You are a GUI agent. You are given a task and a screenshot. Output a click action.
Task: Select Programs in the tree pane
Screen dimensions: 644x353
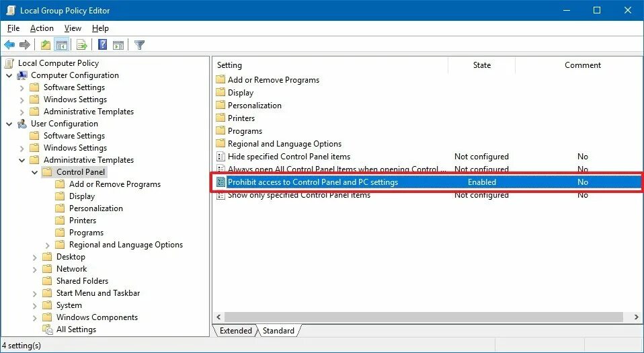(x=86, y=233)
